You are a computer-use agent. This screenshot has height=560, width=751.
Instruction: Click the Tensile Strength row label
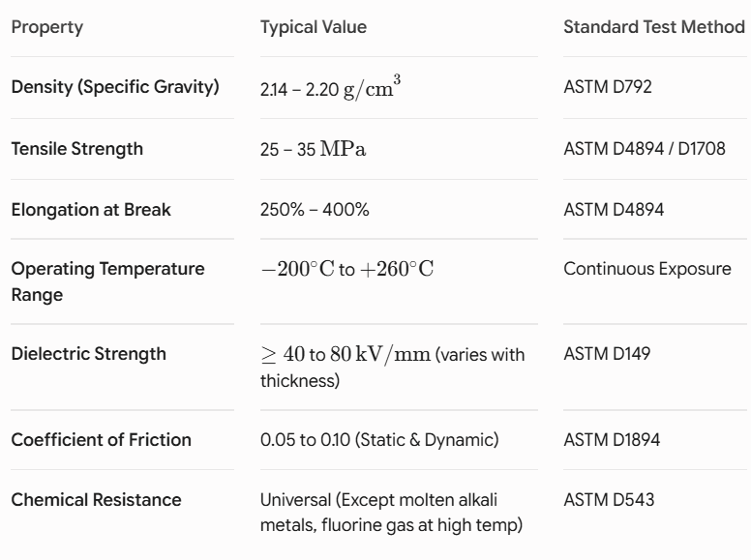click(x=77, y=149)
